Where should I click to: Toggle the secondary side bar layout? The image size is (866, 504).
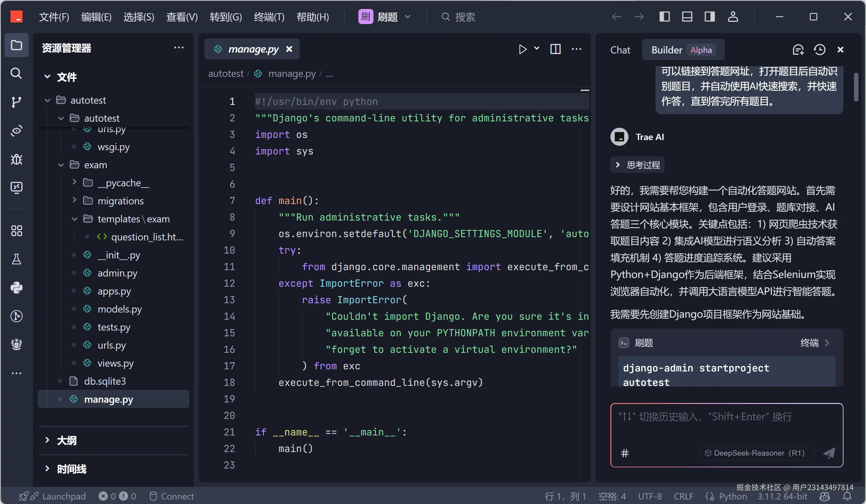710,17
